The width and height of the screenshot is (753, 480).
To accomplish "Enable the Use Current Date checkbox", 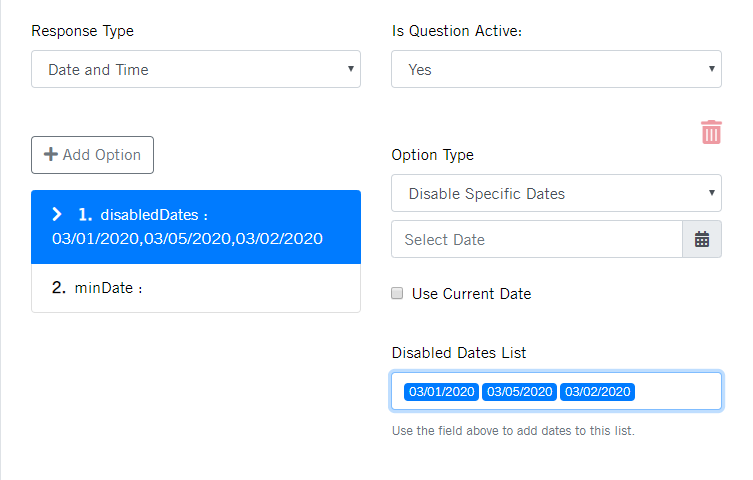I will point(397,293).
